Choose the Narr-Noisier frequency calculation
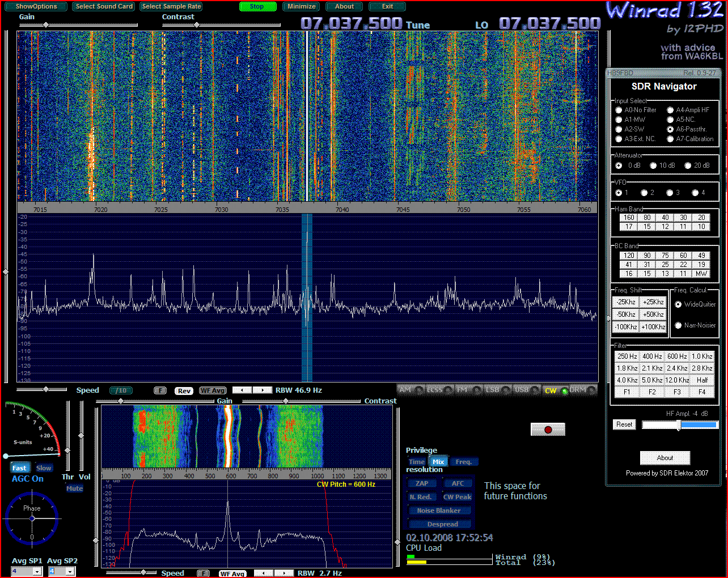 [678, 325]
